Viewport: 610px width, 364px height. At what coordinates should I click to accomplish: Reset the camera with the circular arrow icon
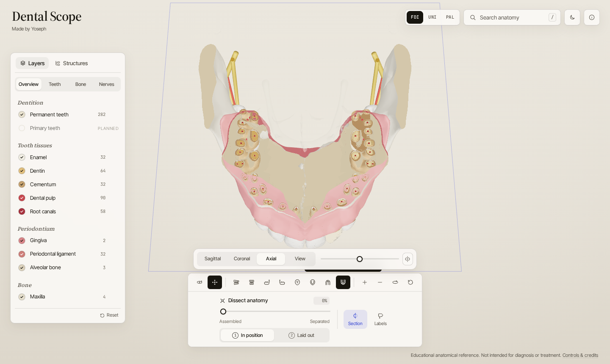pos(410,282)
